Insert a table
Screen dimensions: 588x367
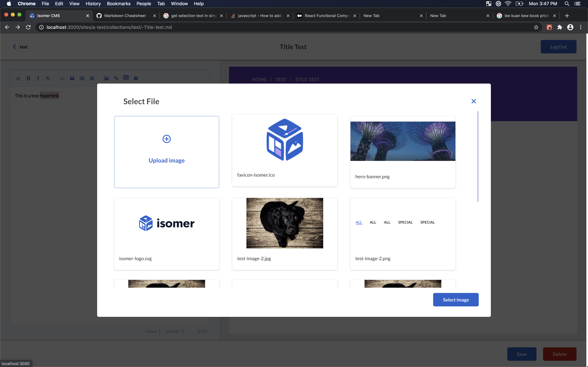(126, 78)
